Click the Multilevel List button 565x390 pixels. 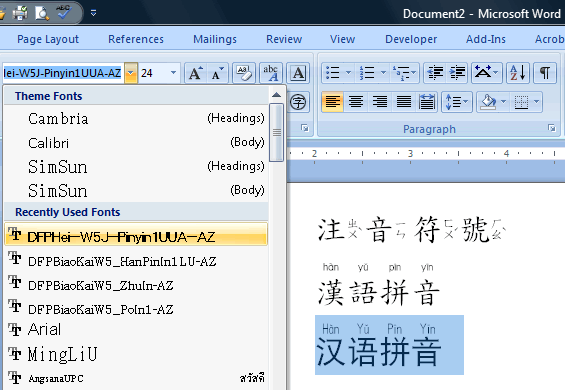click(x=404, y=72)
